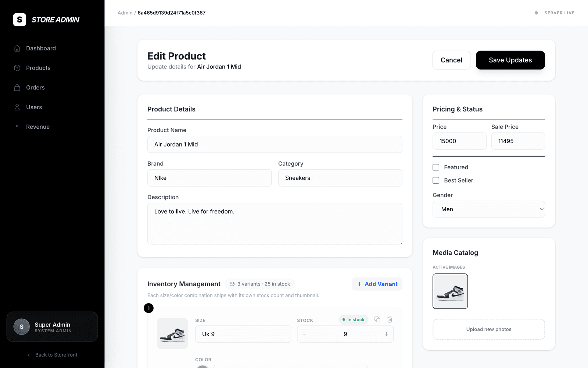
Task: Go back to Storefront
Action: 52,355
